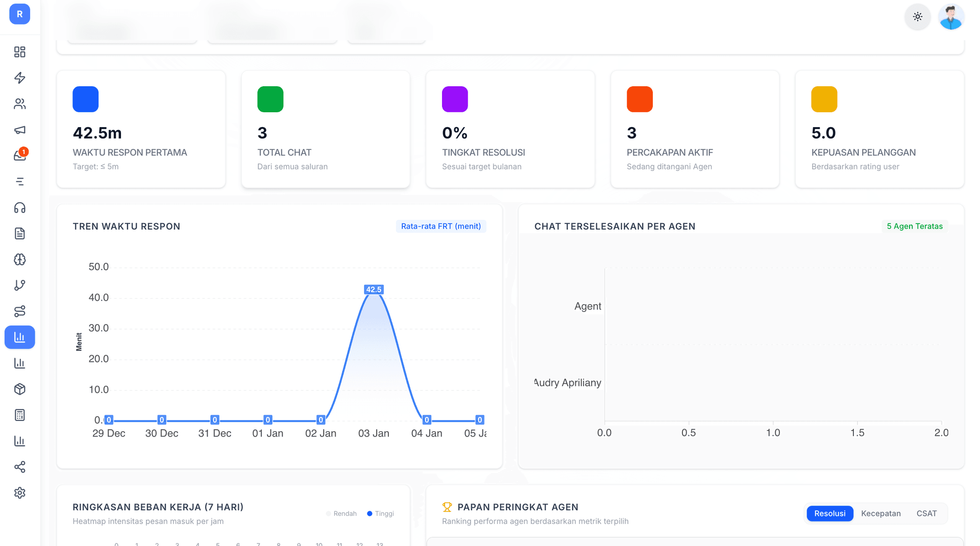The image size is (980, 546).
Task: Enable the Rendah heatmap legend option
Action: tap(341, 513)
